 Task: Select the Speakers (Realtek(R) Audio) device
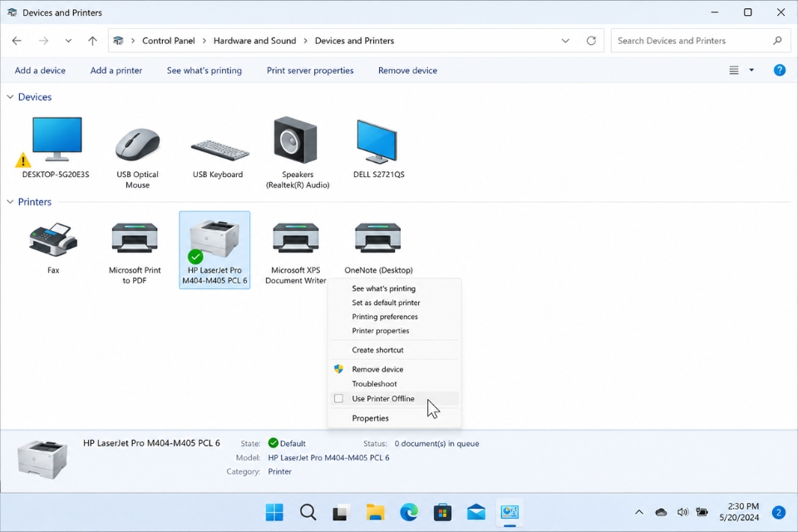295,140
